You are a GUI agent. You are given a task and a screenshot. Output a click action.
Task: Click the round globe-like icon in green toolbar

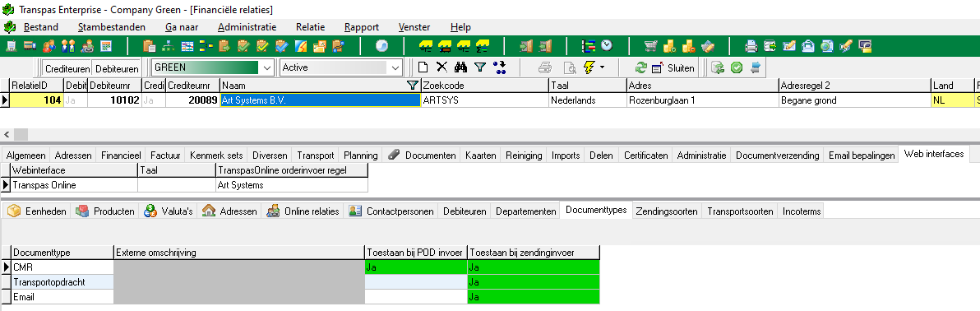click(x=381, y=46)
